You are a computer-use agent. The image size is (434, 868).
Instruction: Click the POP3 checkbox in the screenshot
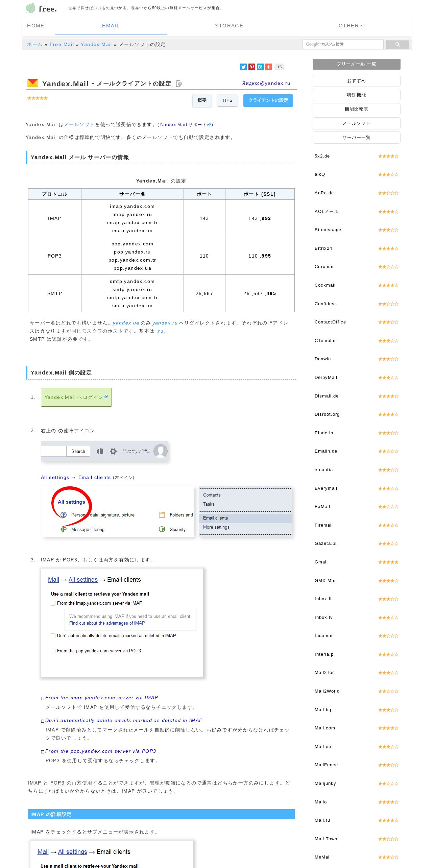click(53, 651)
